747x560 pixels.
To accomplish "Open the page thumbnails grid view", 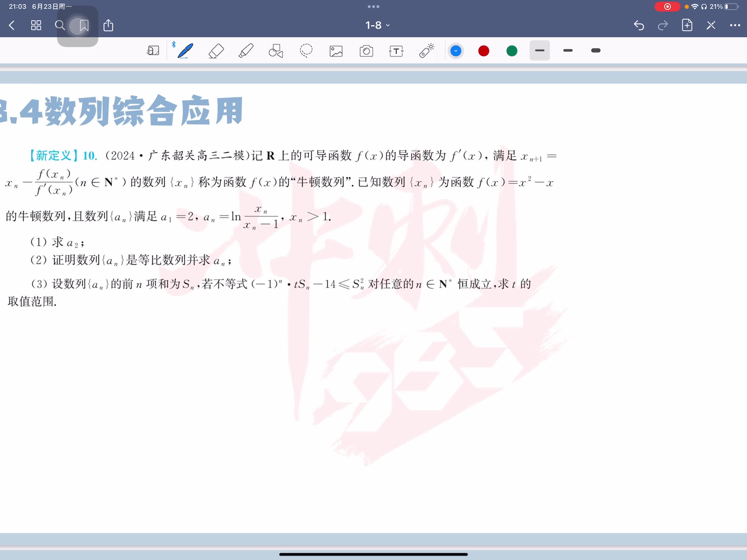I will pyautogui.click(x=36, y=25).
